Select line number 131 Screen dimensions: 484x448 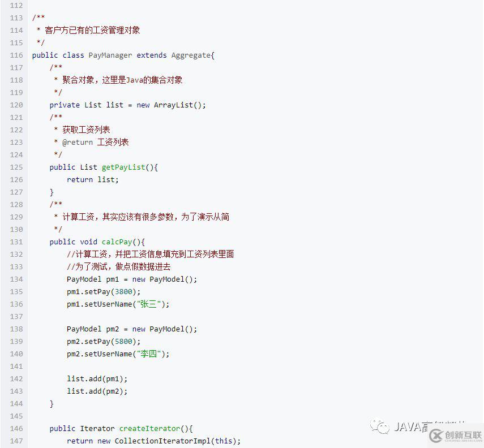[x=16, y=242]
